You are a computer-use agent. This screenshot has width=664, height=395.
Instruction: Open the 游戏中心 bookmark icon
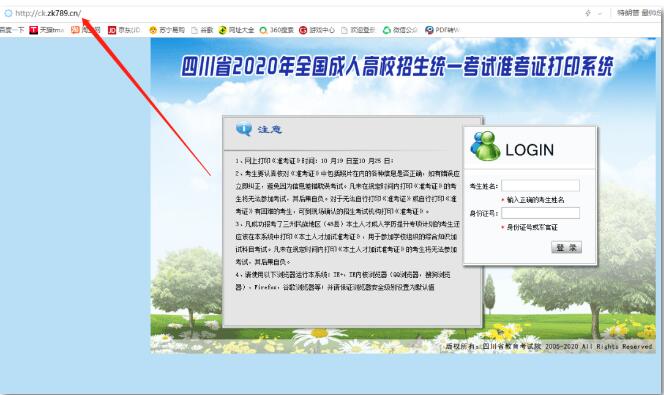click(x=303, y=30)
